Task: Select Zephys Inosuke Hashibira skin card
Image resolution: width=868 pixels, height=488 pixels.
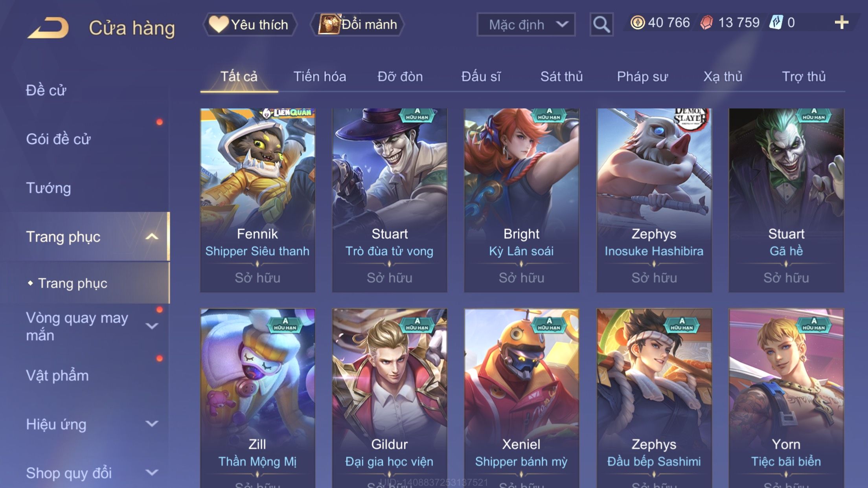Action: coord(654,200)
